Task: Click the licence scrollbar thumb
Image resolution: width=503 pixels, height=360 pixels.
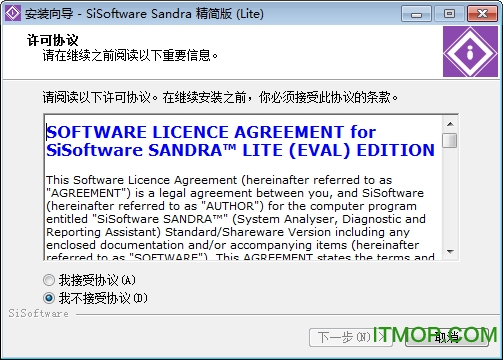Action: (x=450, y=140)
